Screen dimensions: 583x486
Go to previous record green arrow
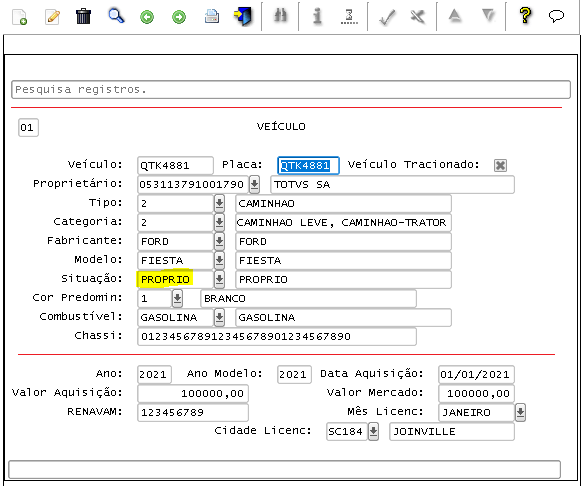[x=147, y=17]
